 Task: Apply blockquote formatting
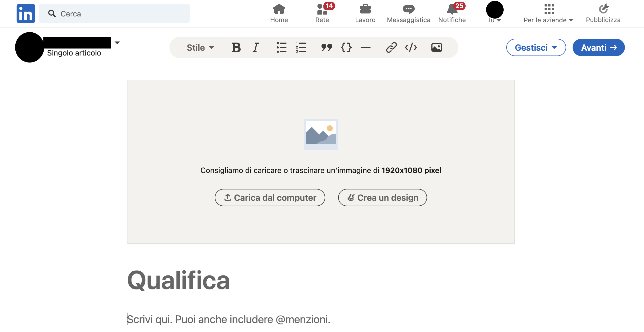tap(327, 48)
